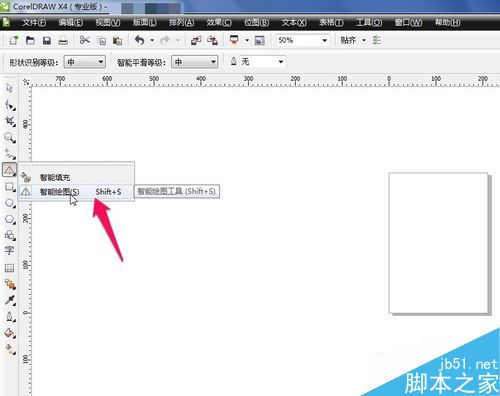Open the 效果(C) menu
The height and width of the screenshot is (396, 500).
(219, 23)
